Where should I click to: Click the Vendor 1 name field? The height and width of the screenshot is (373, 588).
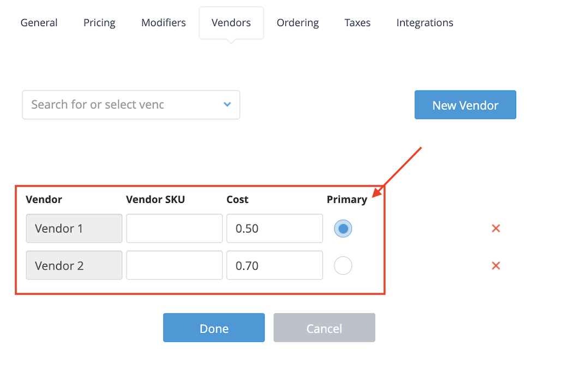pos(74,228)
